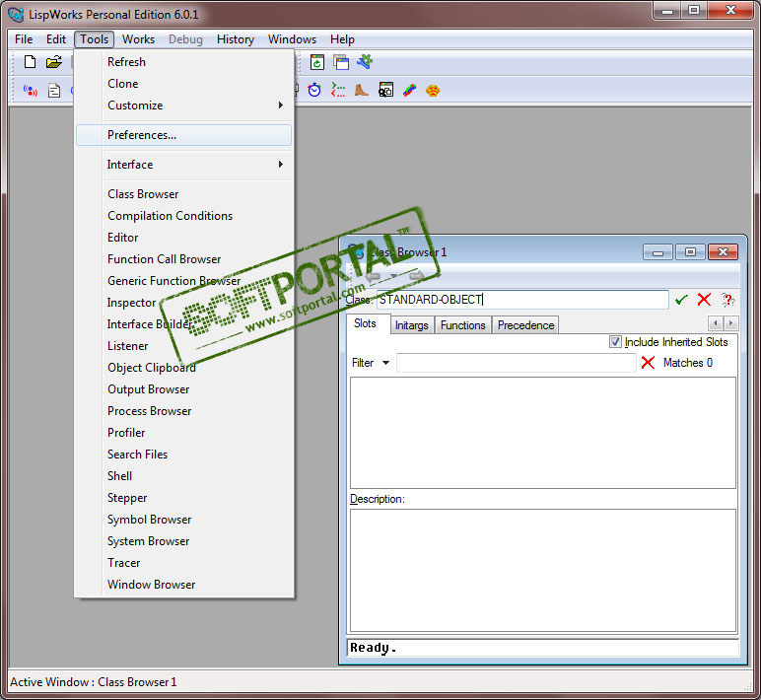Screen dimensions: 761x700
Task: Open Inspector from the Tools menu
Action: (x=184, y=303)
